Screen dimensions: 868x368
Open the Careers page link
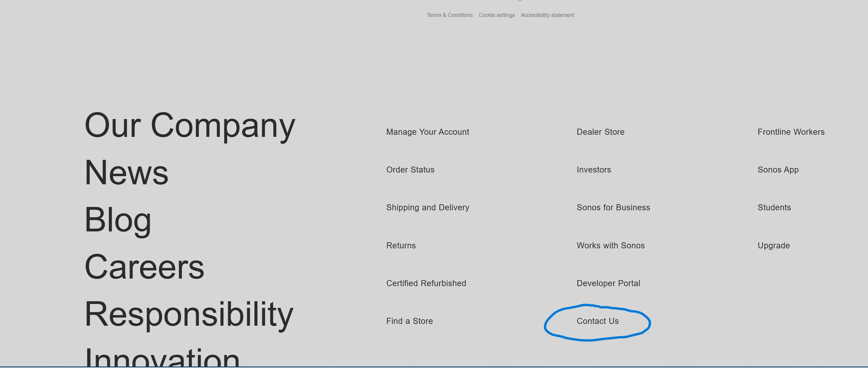[144, 267]
